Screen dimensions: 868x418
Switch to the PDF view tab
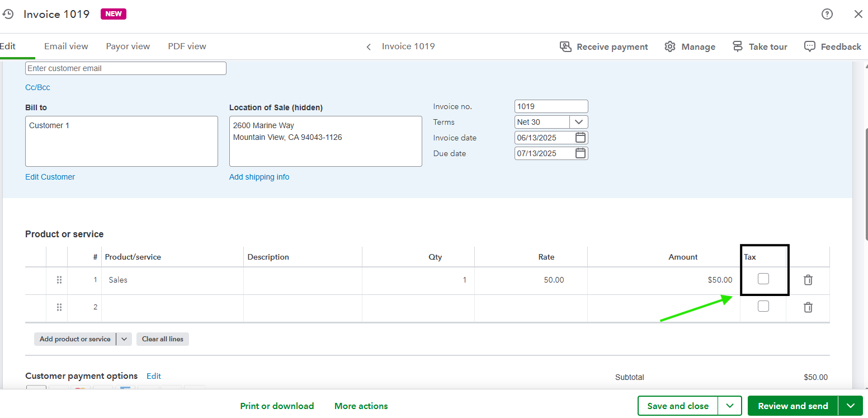(187, 46)
